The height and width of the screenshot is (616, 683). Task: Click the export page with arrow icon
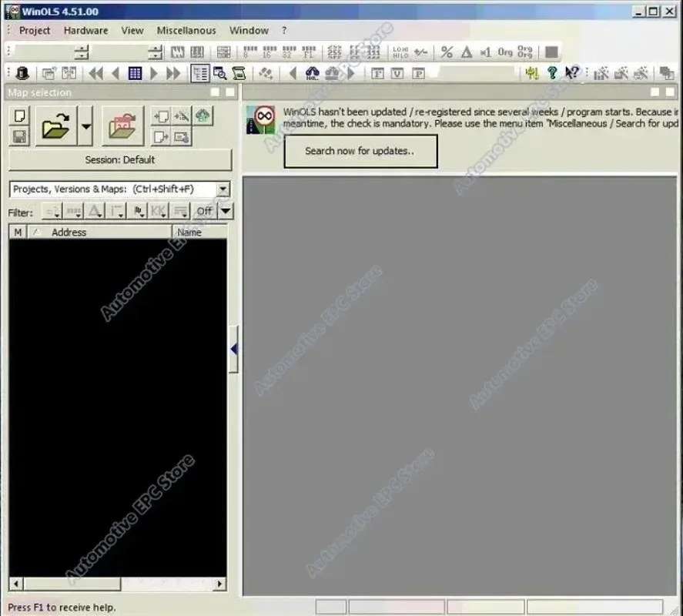(x=161, y=137)
